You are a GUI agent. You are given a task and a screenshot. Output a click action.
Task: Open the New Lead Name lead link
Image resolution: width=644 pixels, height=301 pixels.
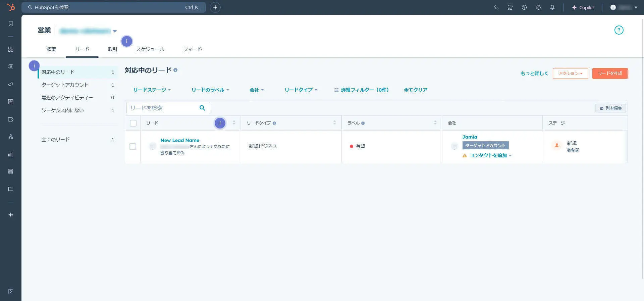point(180,140)
